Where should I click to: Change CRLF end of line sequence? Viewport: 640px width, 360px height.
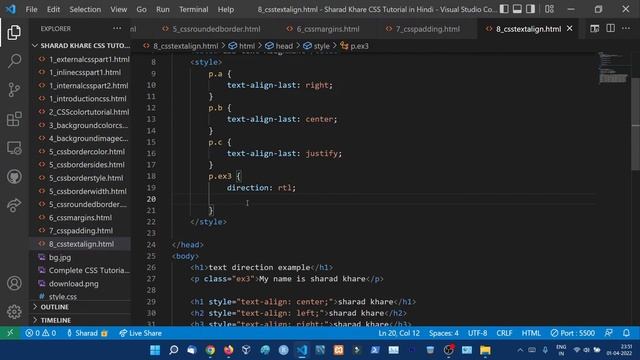tap(504, 333)
